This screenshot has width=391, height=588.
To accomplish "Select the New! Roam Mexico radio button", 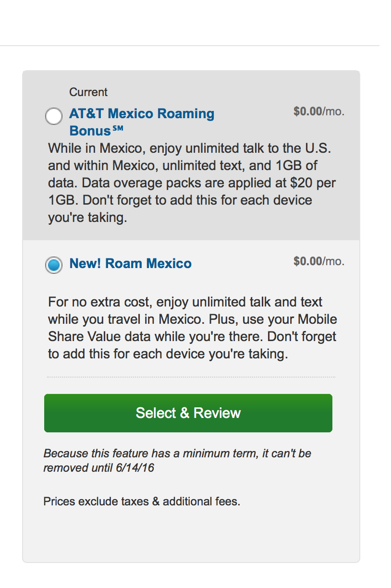I will pos(53,265).
